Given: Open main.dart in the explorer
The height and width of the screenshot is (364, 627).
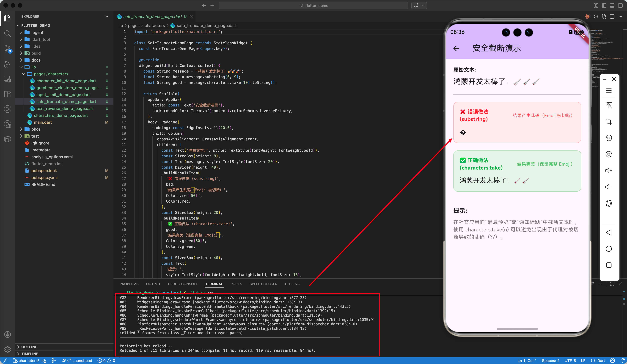Looking at the screenshot, I should pyautogui.click(x=43, y=122).
